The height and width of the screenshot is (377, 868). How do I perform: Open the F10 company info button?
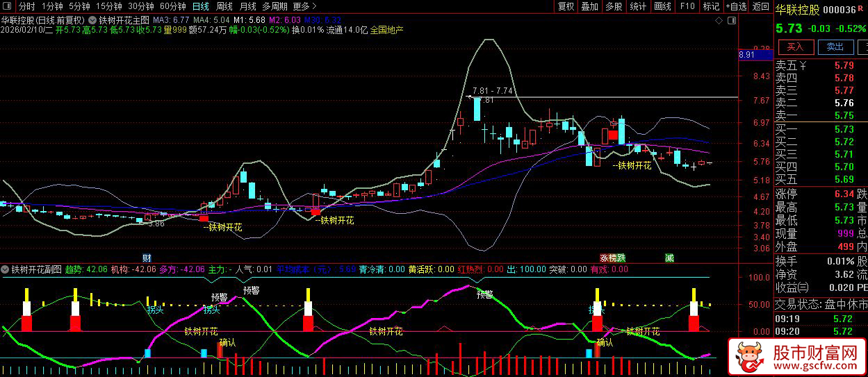pyautogui.click(x=687, y=6)
